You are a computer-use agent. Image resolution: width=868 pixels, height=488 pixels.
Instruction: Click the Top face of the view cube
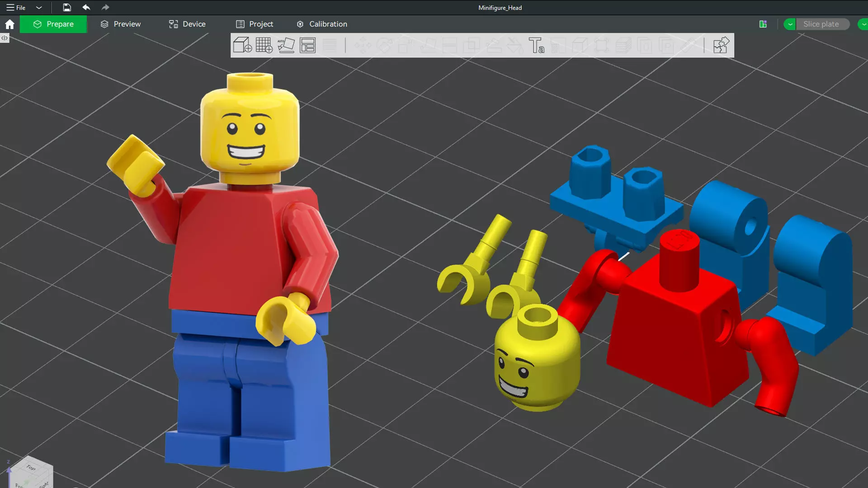[x=31, y=467]
